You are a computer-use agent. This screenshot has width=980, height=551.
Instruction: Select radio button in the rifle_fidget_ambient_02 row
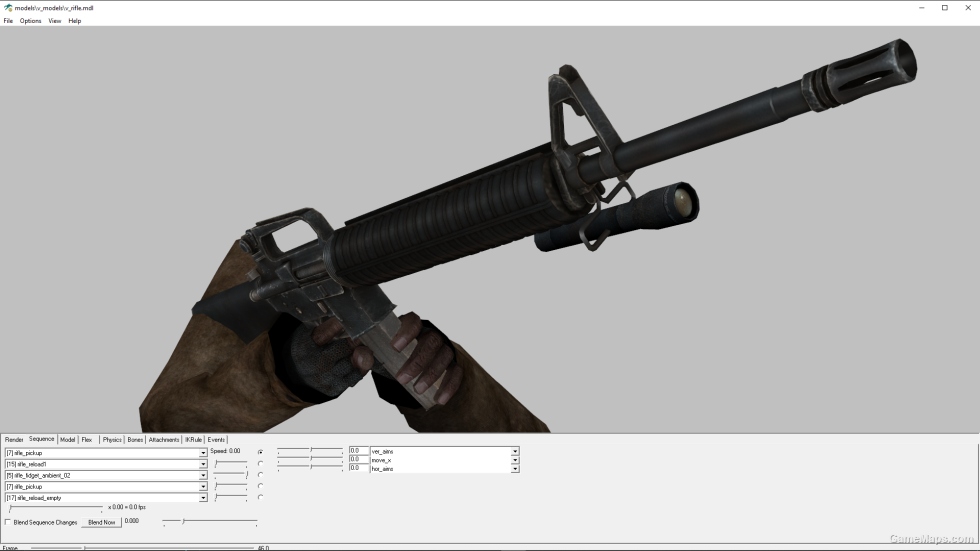261,475
